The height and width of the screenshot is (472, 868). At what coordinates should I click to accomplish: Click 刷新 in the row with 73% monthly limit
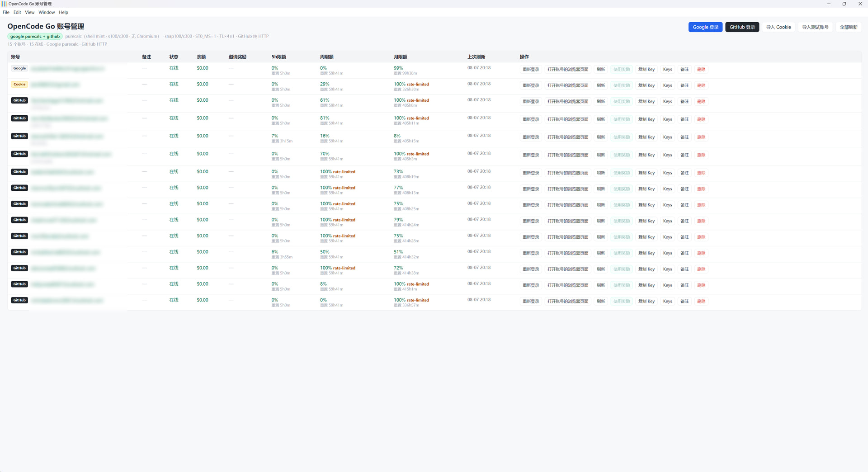[601, 173]
